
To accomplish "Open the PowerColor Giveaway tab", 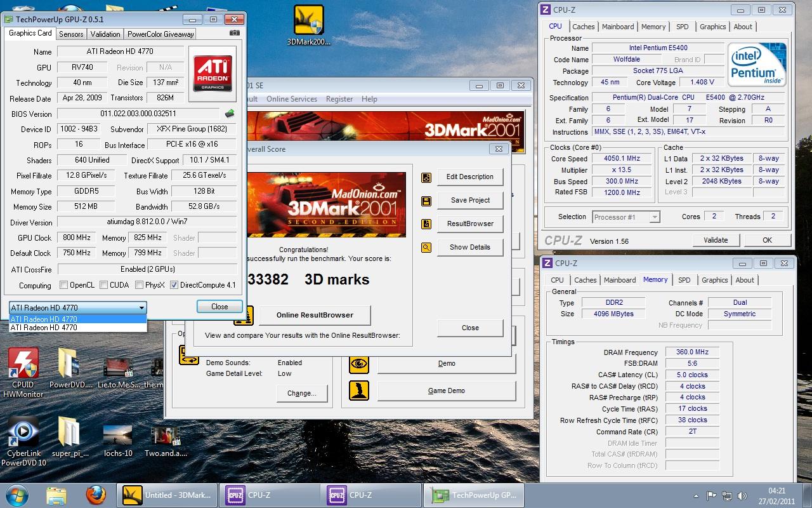I will click(160, 34).
